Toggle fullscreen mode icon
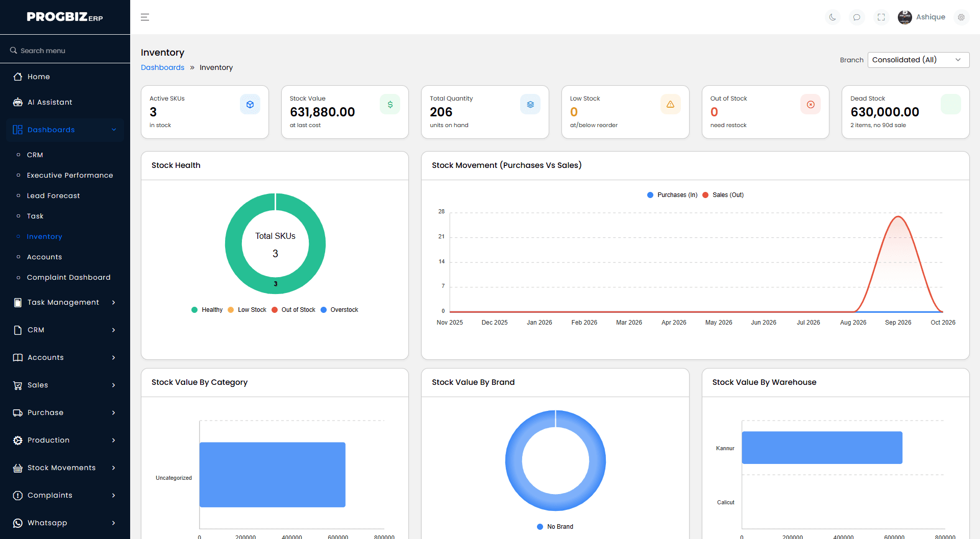 (x=881, y=17)
